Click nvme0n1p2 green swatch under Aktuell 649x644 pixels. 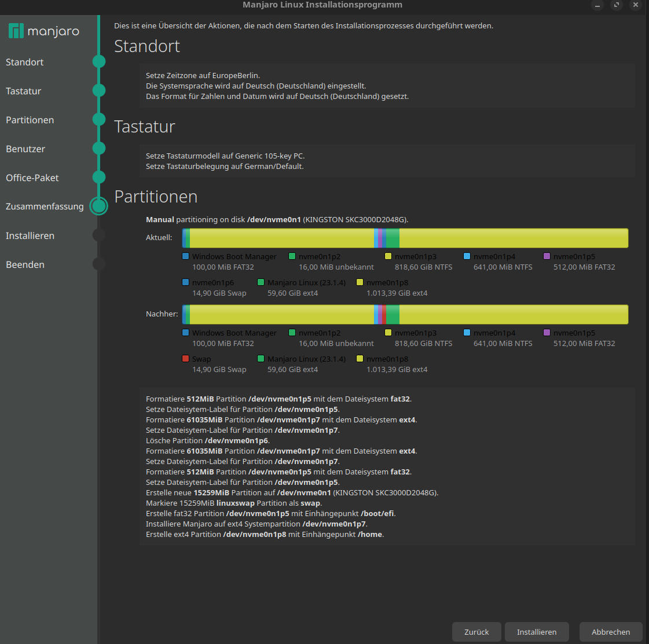(292, 256)
